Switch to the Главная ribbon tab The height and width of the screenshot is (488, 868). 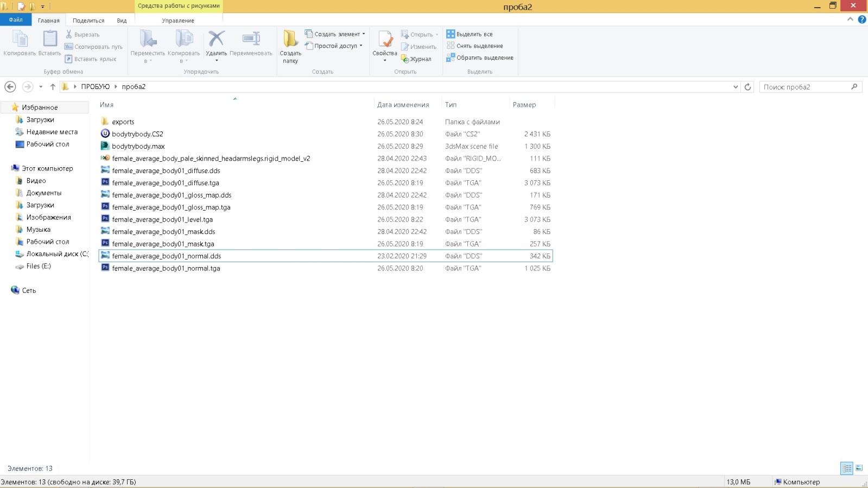coord(49,20)
